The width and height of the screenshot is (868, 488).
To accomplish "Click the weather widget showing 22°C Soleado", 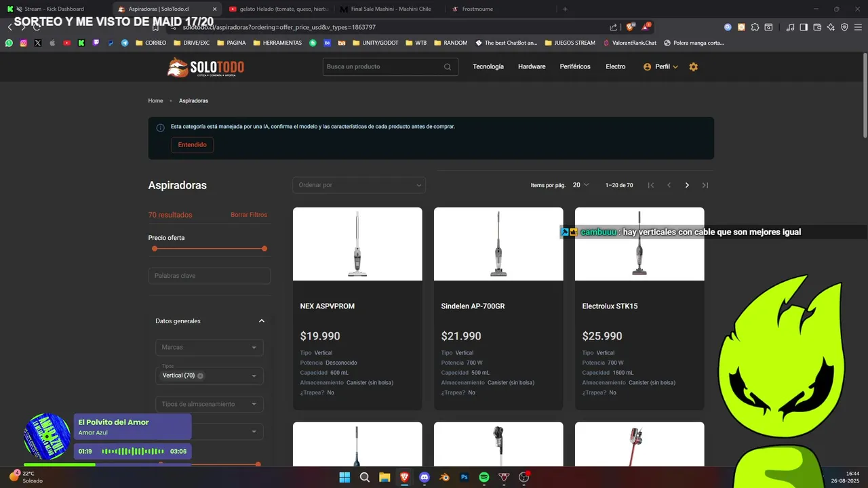I will (26, 477).
